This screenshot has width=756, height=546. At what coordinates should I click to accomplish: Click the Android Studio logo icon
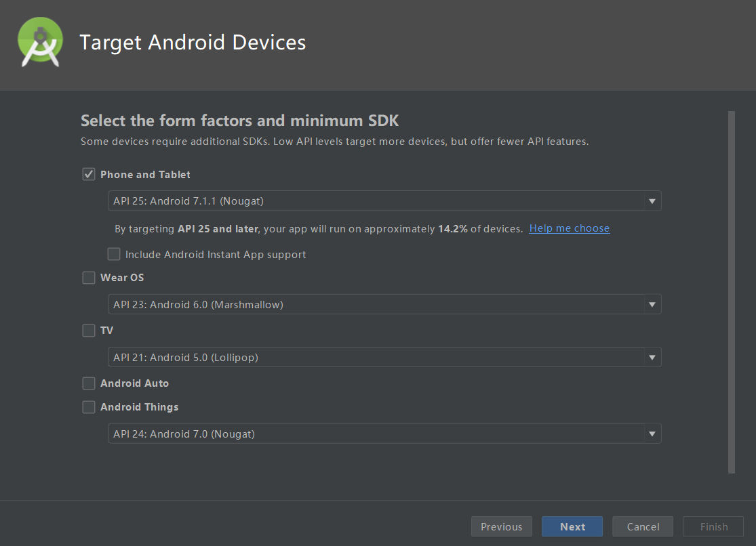tap(40, 42)
